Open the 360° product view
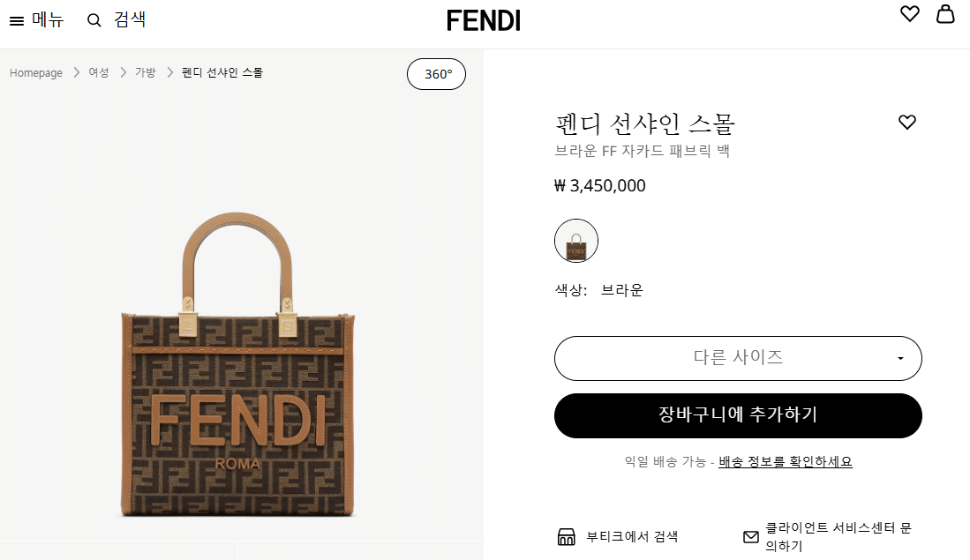This screenshot has height=560, width=970. (x=436, y=74)
